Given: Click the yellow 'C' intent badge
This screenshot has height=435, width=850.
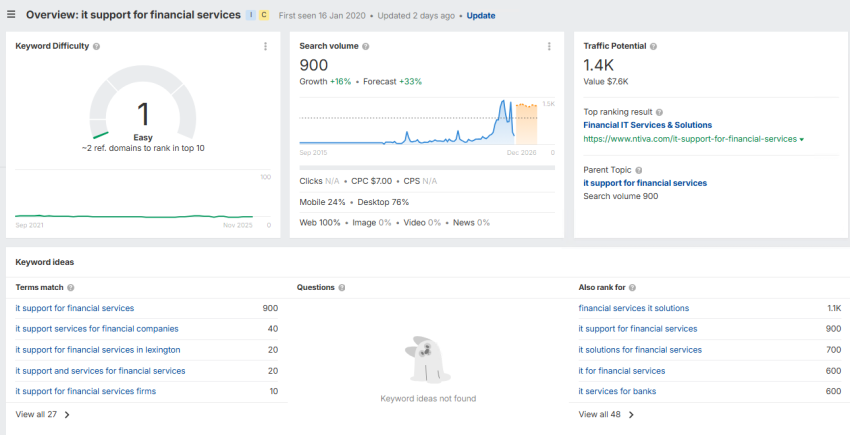Looking at the screenshot, I should pos(264,15).
